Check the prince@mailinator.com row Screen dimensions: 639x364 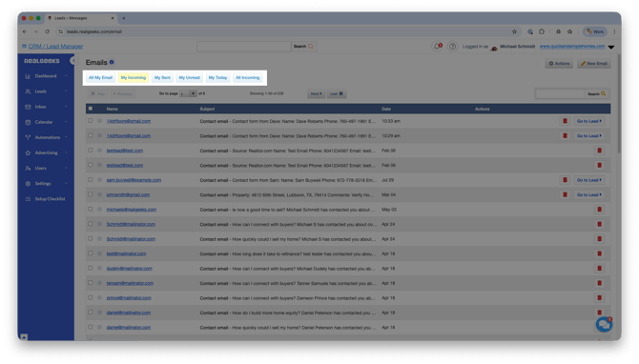(91, 297)
